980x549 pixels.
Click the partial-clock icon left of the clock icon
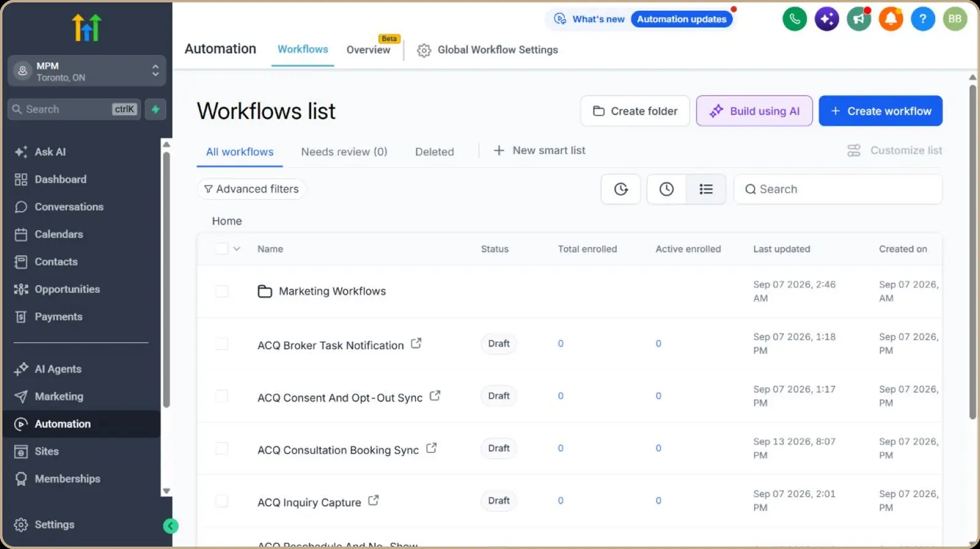(x=621, y=189)
